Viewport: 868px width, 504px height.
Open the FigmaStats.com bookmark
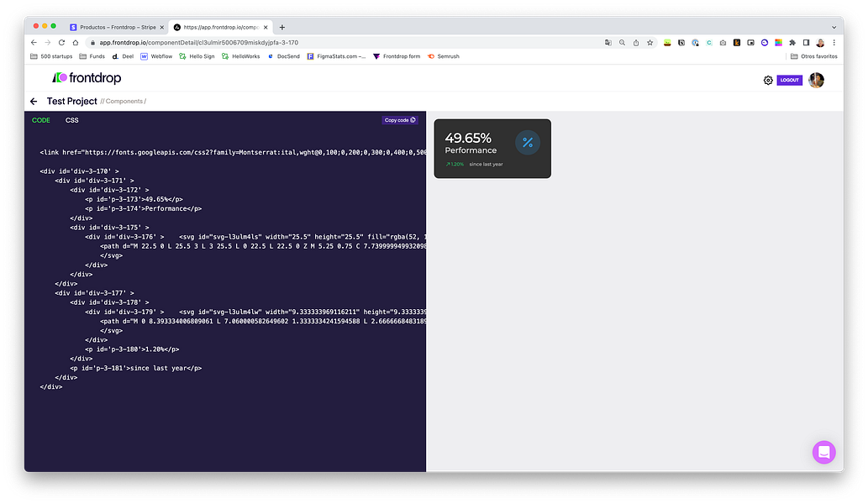pyautogui.click(x=337, y=56)
